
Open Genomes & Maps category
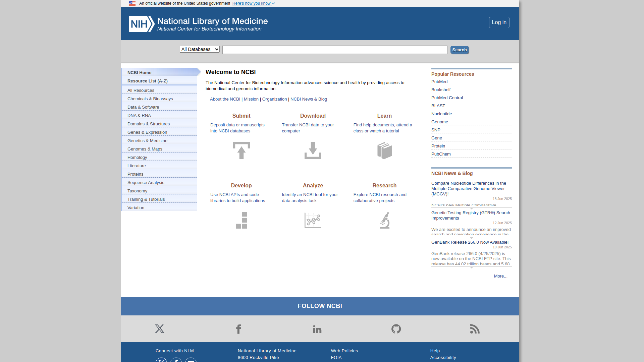click(159, 149)
